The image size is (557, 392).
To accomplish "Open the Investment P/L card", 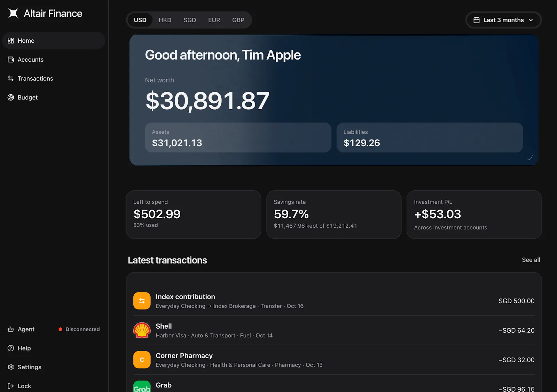I will click(474, 214).
